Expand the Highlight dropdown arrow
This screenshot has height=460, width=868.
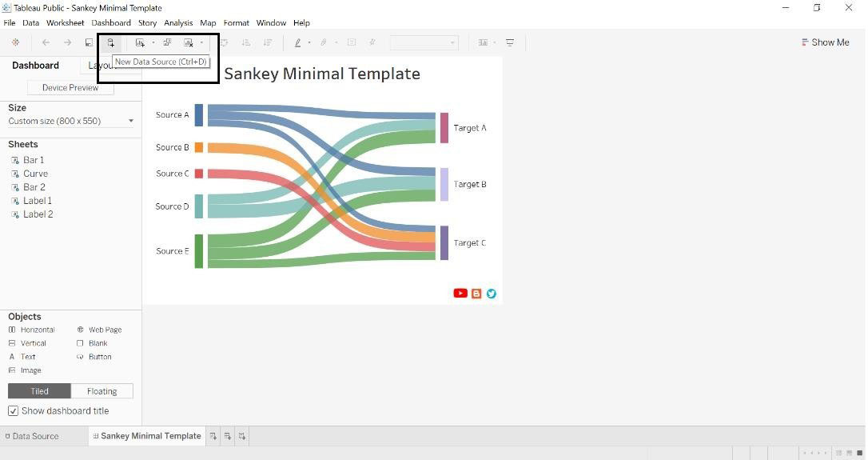[x=309, y=42]
